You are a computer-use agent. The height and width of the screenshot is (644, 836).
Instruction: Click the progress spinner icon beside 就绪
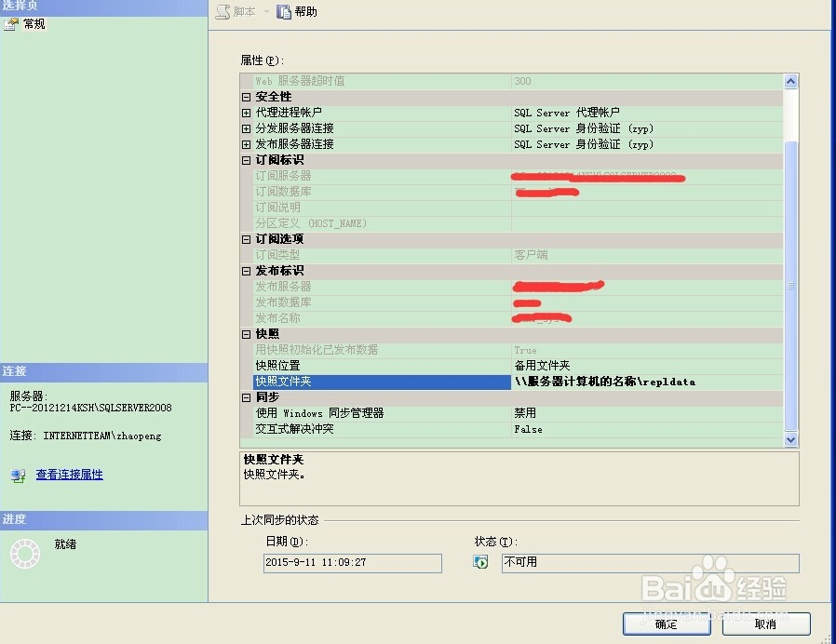pyautogui.click(x=25, y=554)
